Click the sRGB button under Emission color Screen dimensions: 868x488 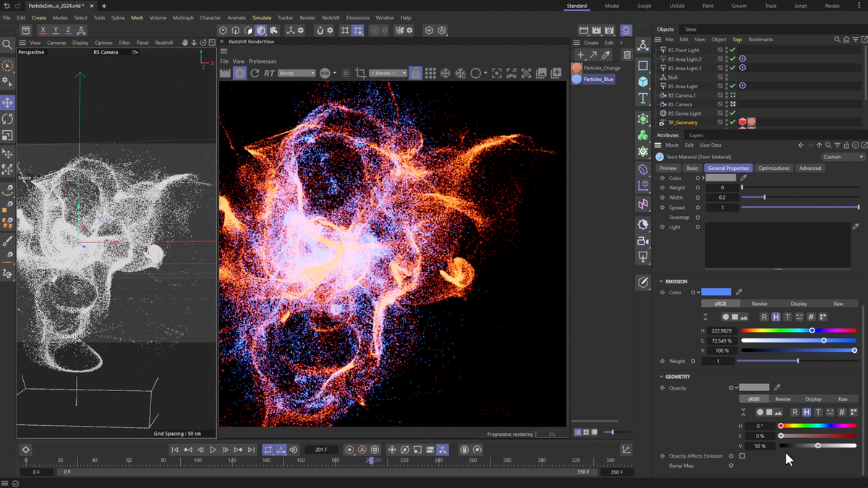(x=720, y=303)
